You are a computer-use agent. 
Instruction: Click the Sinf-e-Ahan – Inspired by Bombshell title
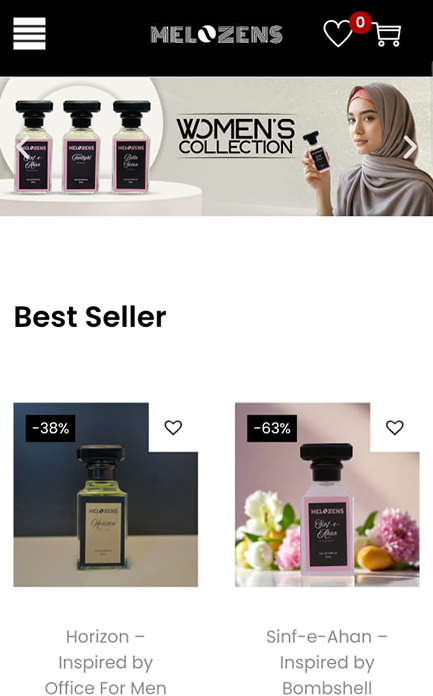coord(327,662)
